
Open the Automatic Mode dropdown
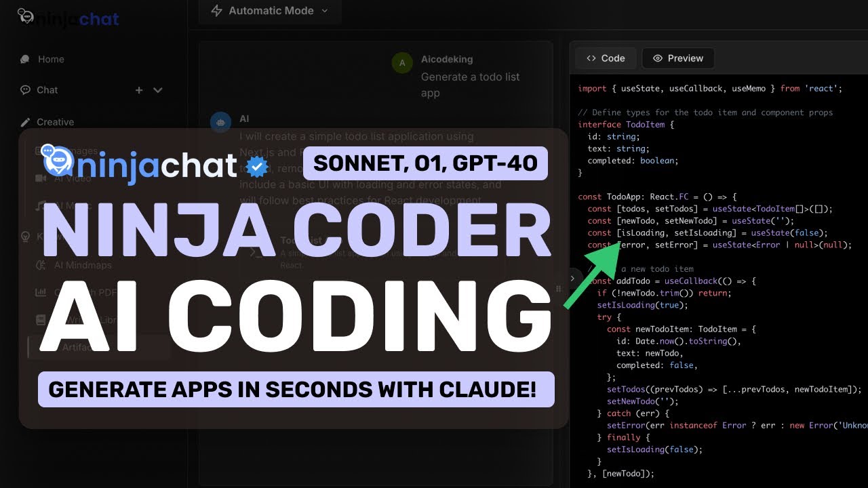(x=270, y=11)
